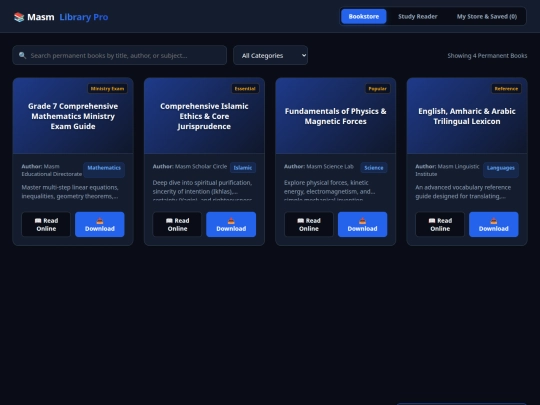Screen dimensions: 540x405
Task: Read Fundamentals of Physics online
Action: coord(309,225)
